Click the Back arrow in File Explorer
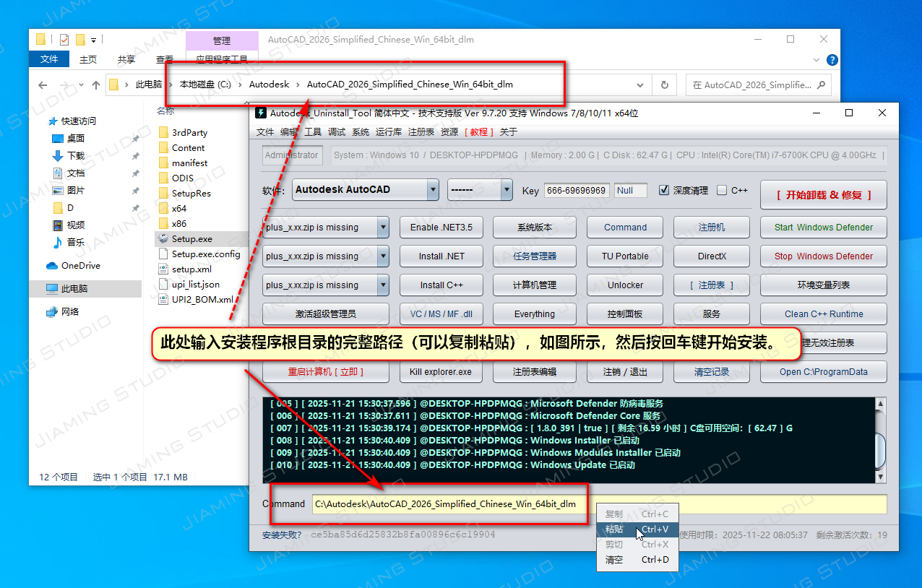922x588 pixels. [x=43, y=85]
